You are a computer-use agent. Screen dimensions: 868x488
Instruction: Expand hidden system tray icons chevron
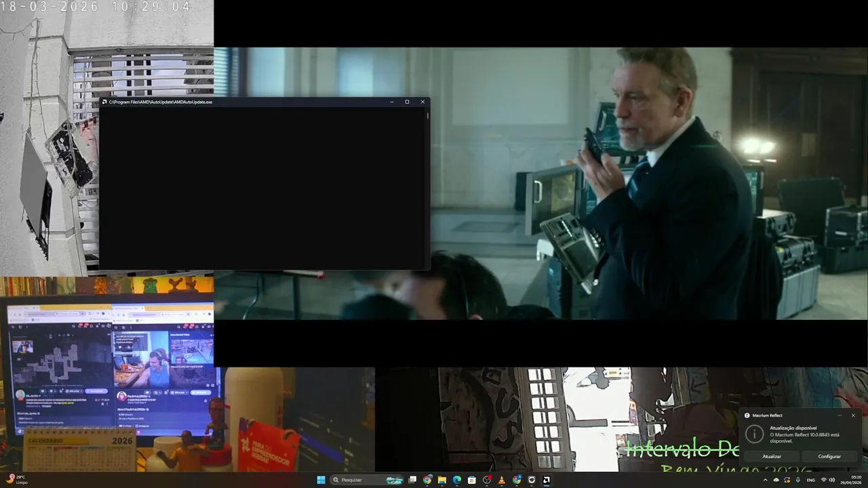766,480
